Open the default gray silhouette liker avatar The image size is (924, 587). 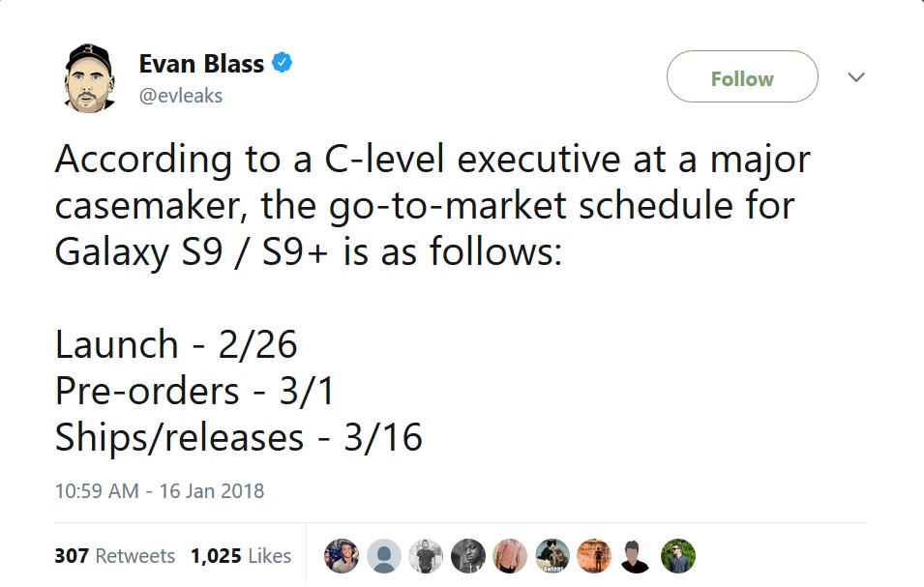383,556
